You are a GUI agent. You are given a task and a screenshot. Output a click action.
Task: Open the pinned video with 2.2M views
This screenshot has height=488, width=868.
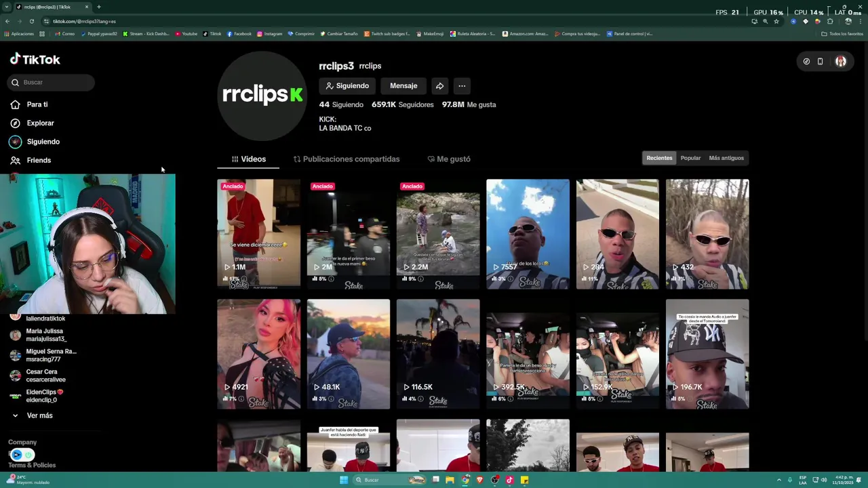click(x=437, y=234)
